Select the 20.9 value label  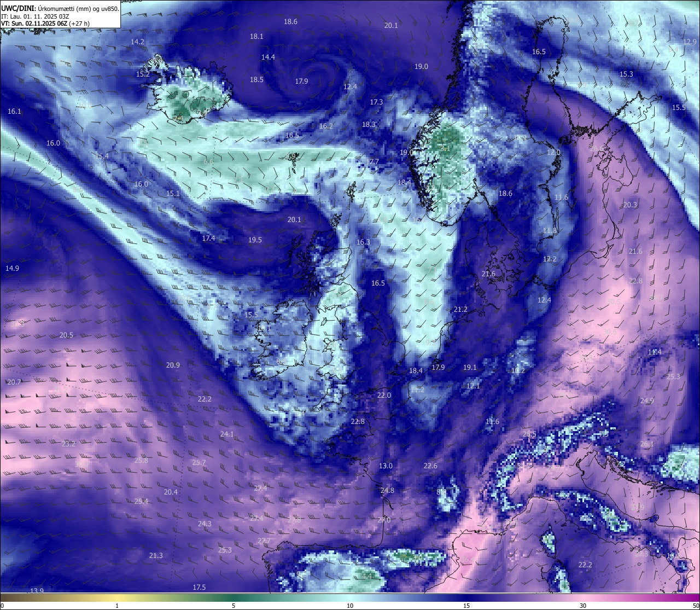[173, 365]
